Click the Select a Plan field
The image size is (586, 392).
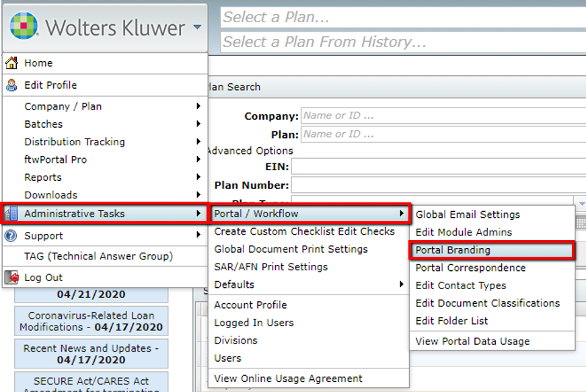pos(403,17)
